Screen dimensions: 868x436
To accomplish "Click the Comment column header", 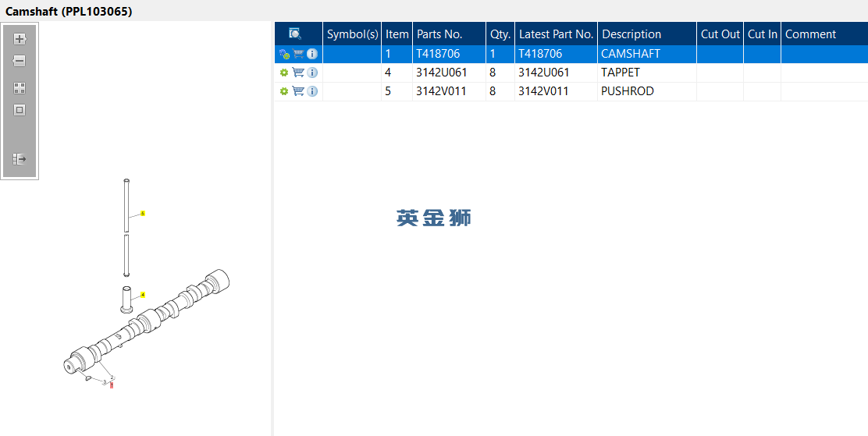I will (824, 34).
